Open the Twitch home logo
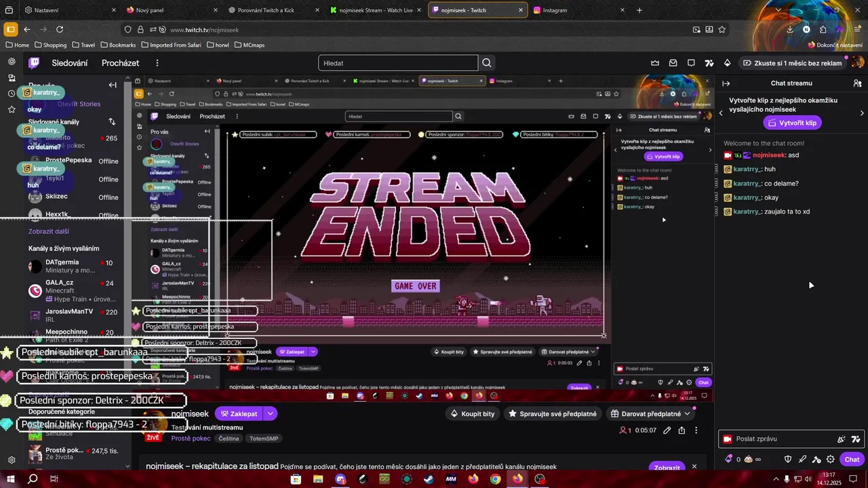 (x=34, y=63)
